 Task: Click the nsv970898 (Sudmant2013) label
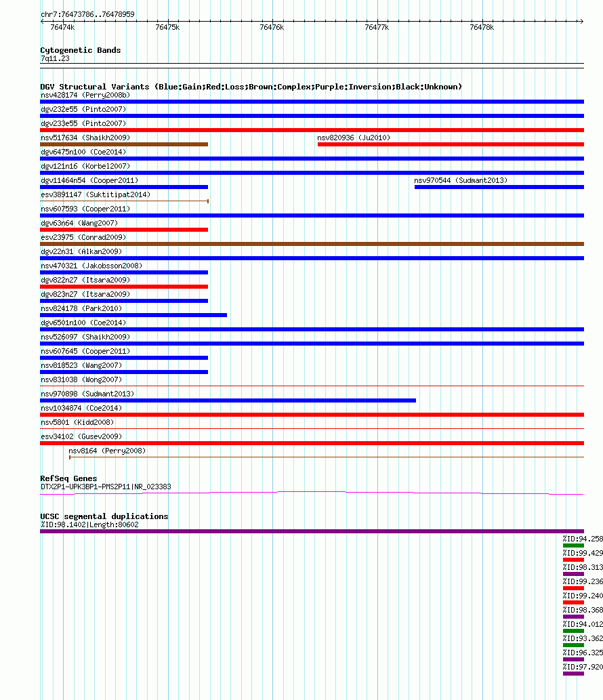87,395
